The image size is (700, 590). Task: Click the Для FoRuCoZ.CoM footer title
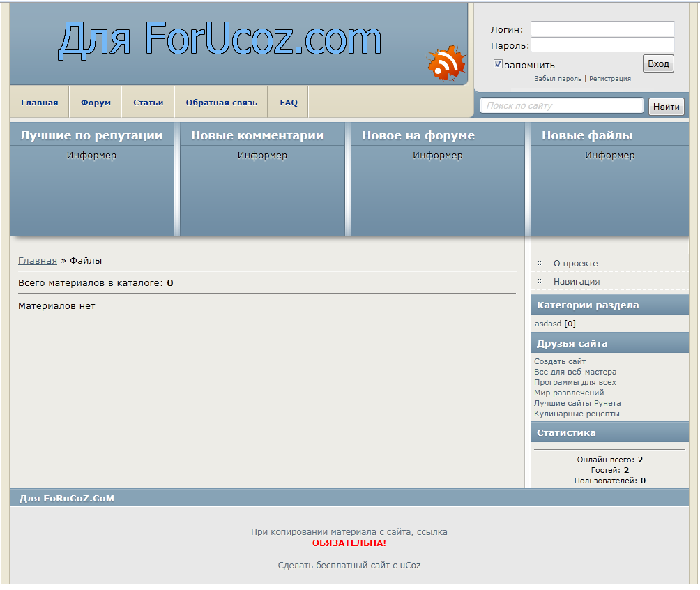[x=66, y=498]
